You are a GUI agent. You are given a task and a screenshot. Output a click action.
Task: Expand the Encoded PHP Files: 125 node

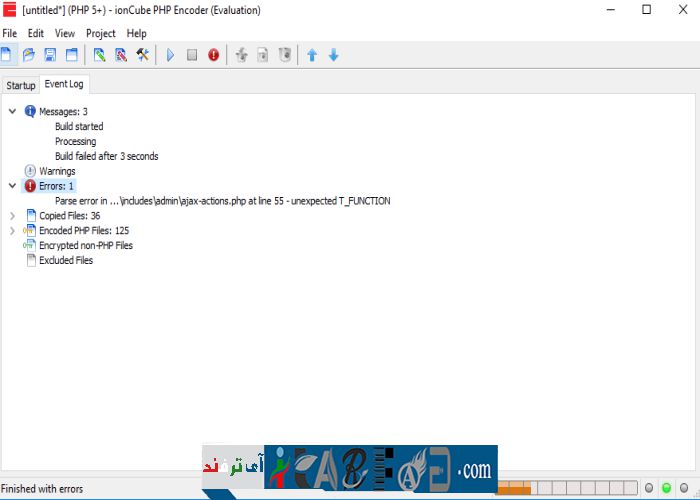pos(12,230)
